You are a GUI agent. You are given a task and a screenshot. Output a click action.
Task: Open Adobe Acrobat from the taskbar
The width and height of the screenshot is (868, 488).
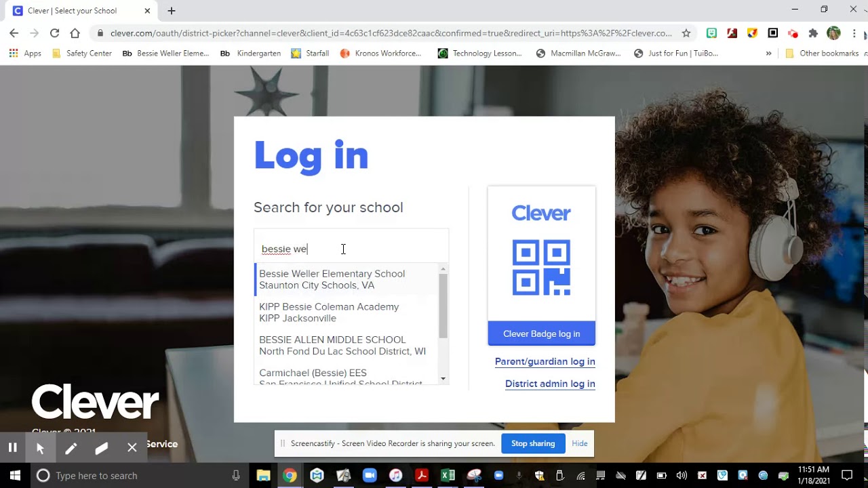(x=422, y=475)
